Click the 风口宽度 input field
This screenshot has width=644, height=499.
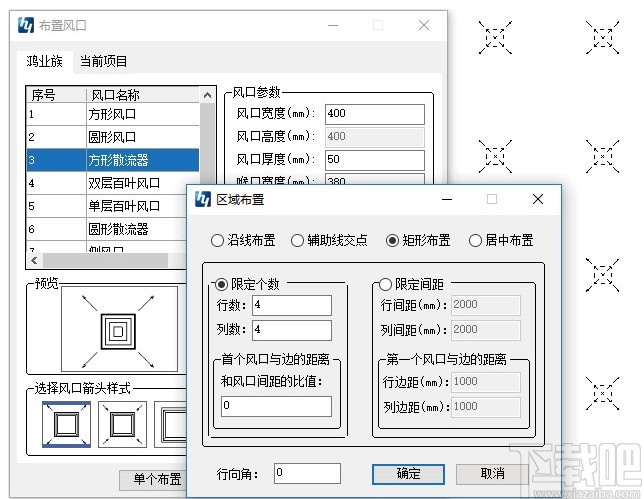click(375, 114)
